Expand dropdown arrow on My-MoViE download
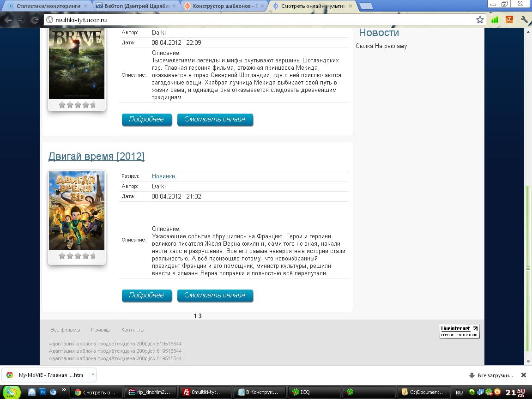This screenshot has height=399, width=532. [x=93, y=375]
